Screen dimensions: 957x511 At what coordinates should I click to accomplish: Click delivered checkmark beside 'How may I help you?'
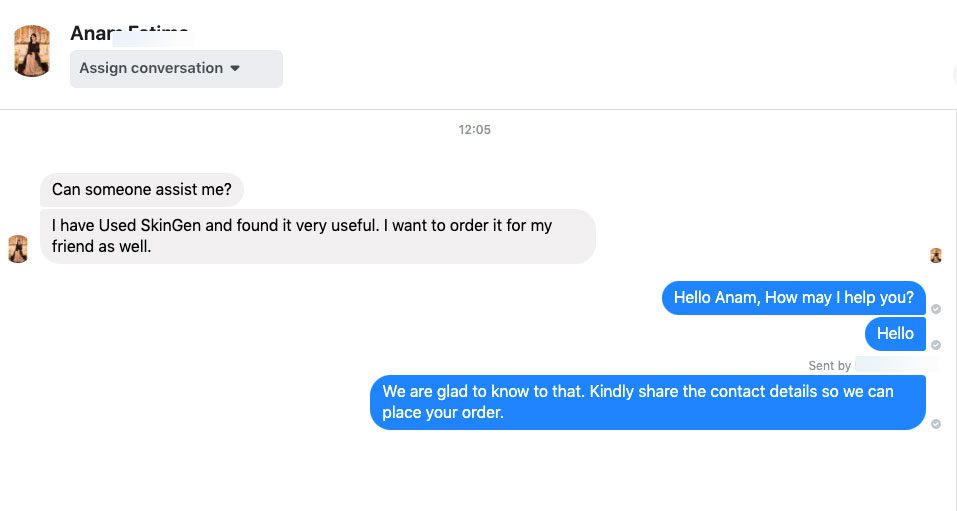pyautogui.click(x=936, y=309)
